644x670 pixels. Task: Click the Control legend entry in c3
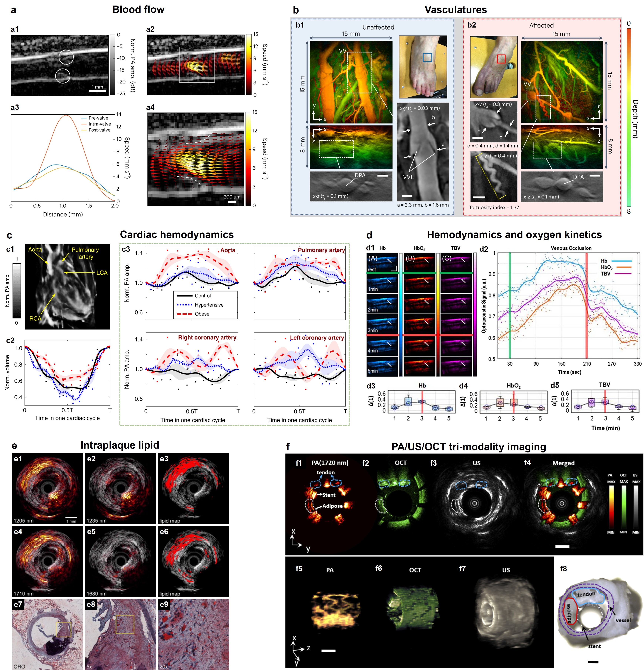point(203,296)
